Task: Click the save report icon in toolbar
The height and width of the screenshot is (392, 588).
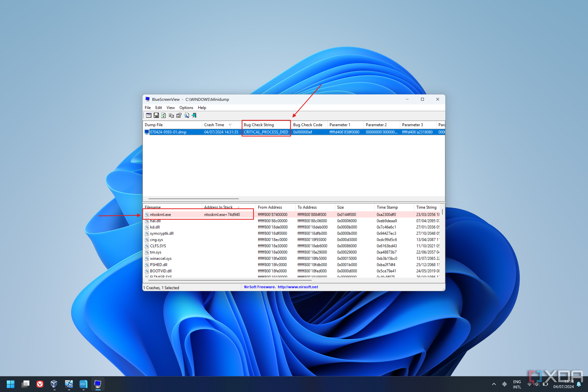Action: pos(157,115)
